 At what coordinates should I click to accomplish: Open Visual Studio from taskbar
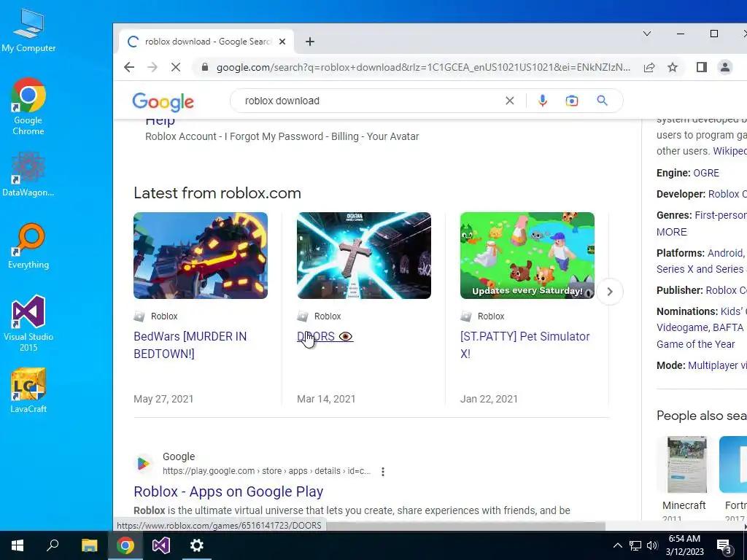(161, 545)
